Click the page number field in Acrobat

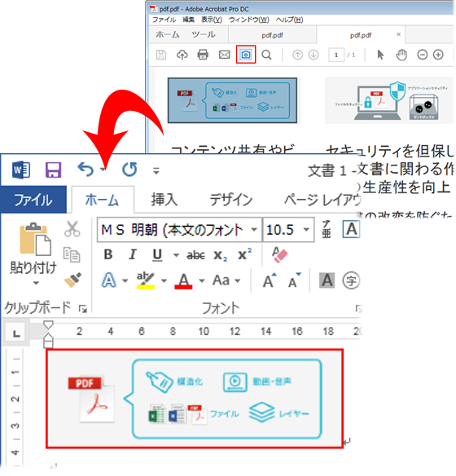[x=336, y=55]
